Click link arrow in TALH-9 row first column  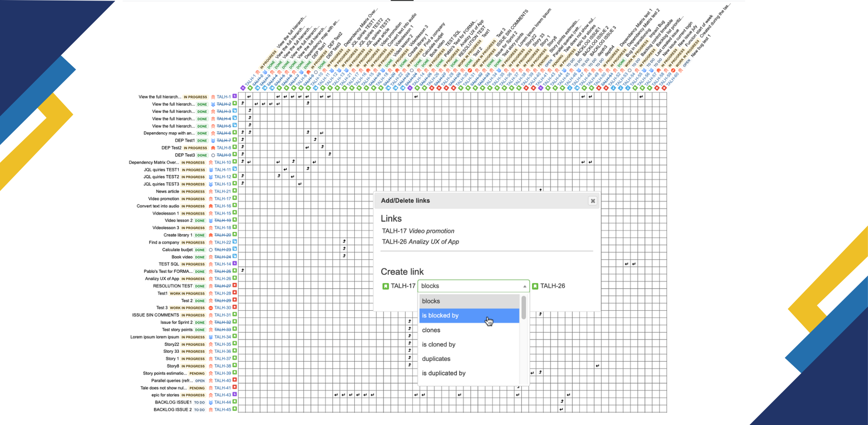242,154
